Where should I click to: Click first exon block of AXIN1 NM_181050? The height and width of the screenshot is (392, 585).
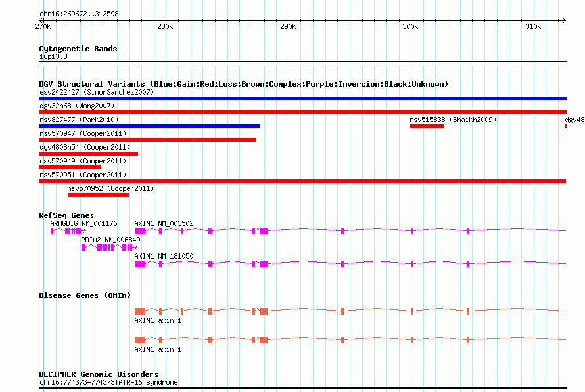pos(140,264)
